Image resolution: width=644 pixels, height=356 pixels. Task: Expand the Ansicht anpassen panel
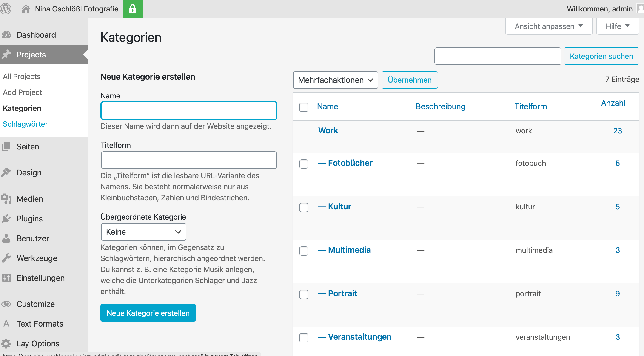coord(548,26)
